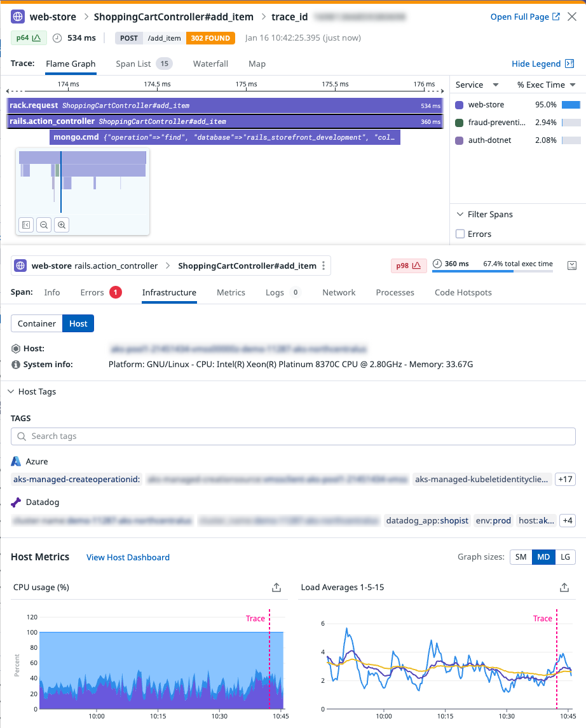Open the Service column dropdown
Image resolution: width=586 pixels, height=728 pixels.
point(477,84)
